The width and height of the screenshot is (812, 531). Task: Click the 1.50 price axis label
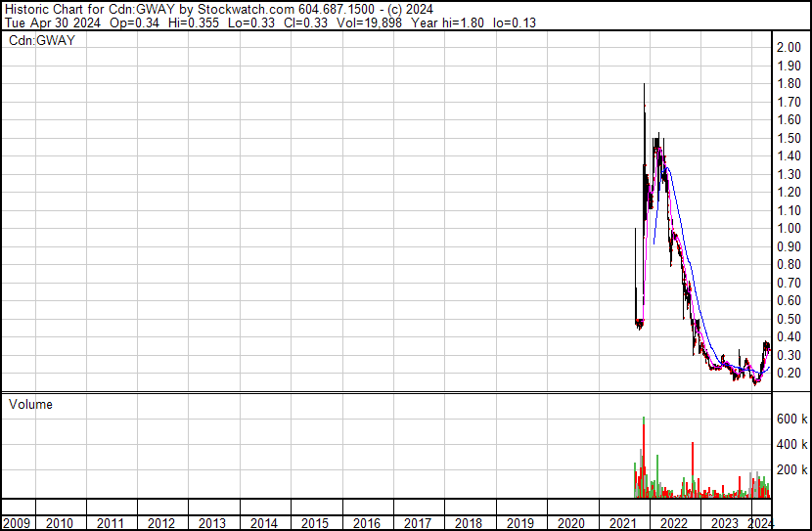click(x=789, y=138)
